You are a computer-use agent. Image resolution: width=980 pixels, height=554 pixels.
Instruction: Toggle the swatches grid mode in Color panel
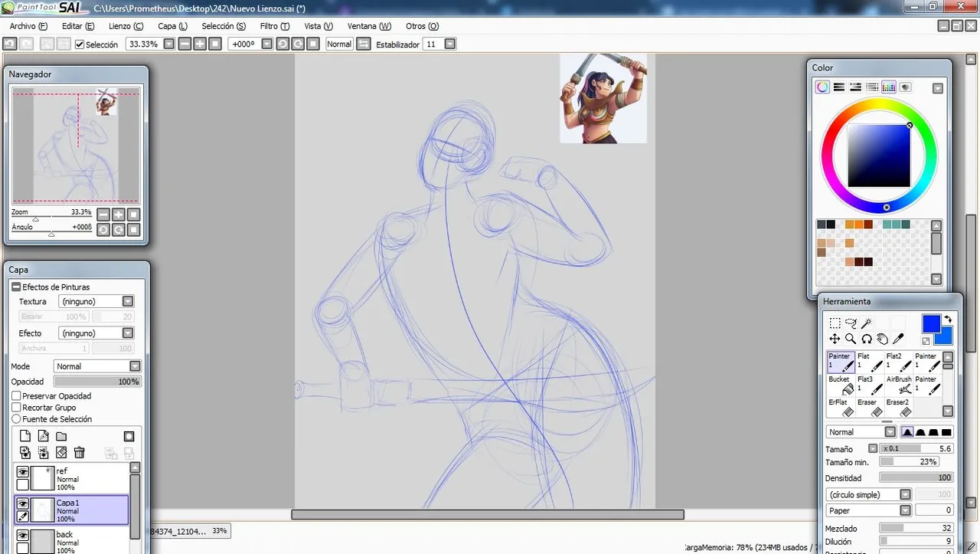point(889,87)
